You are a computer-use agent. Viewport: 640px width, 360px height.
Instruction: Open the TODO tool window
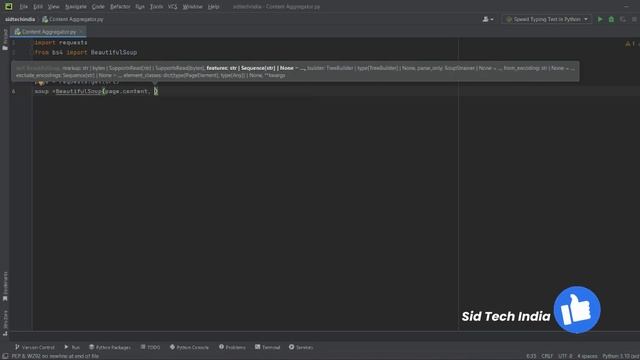click(150, 347)
